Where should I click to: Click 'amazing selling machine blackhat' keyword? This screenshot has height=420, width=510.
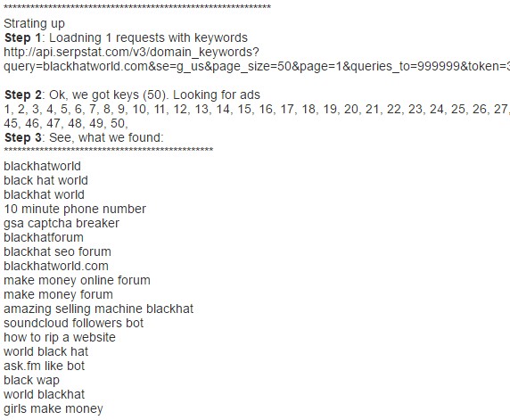point(99,309)
